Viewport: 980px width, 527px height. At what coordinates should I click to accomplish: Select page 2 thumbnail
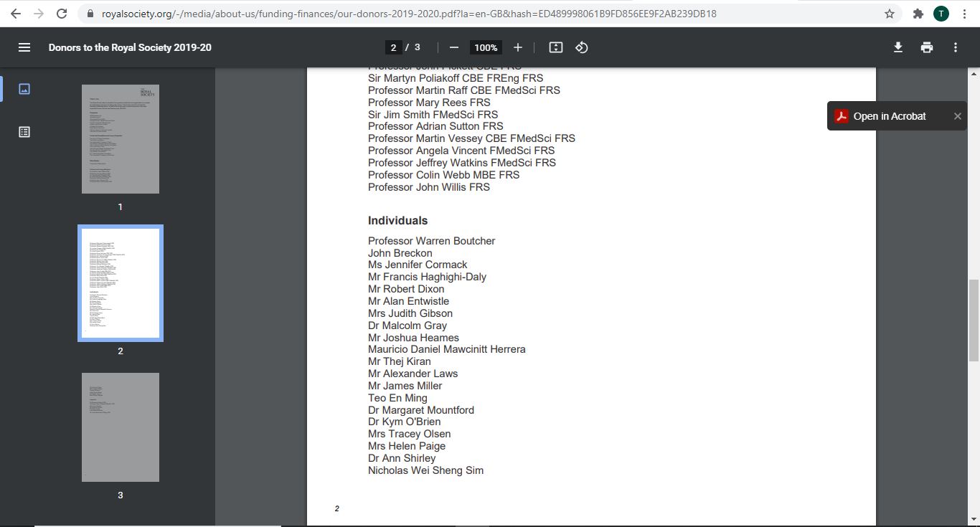(121, 283)
